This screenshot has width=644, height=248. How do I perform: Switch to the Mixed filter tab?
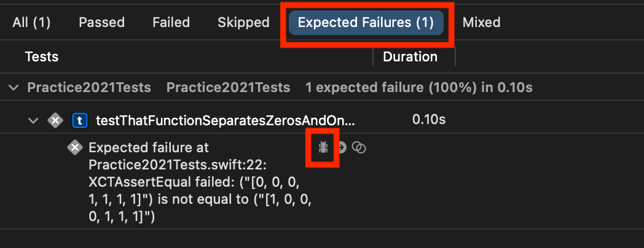481,22
